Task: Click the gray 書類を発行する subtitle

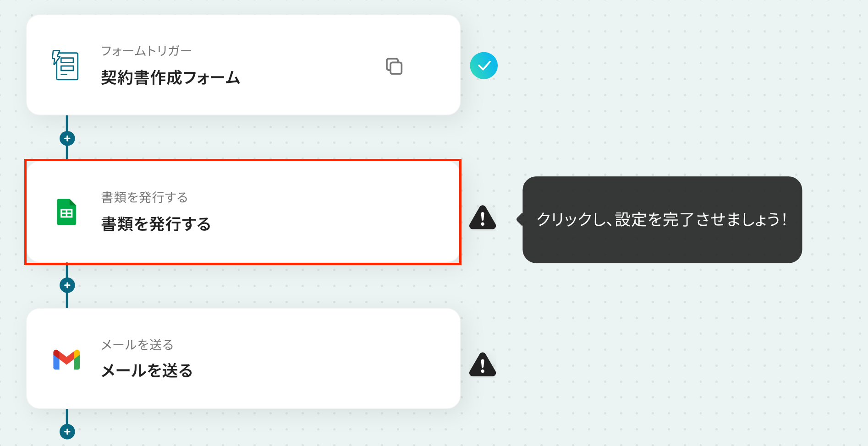Action: click(144, 197)
